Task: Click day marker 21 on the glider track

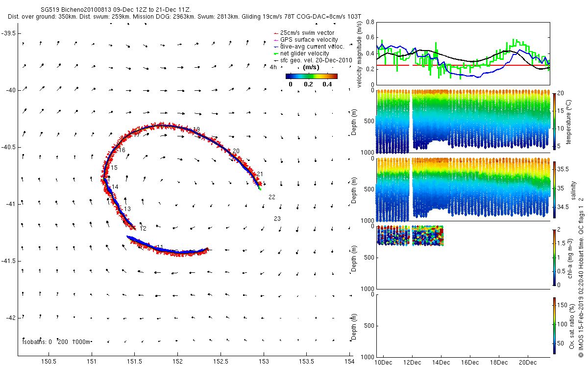Action: 260,174
